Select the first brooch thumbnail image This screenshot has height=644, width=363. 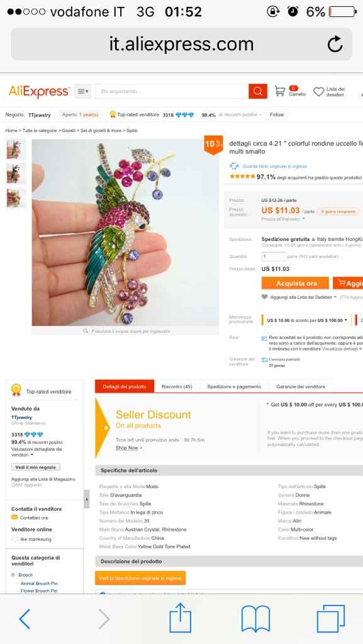(16, 150)
